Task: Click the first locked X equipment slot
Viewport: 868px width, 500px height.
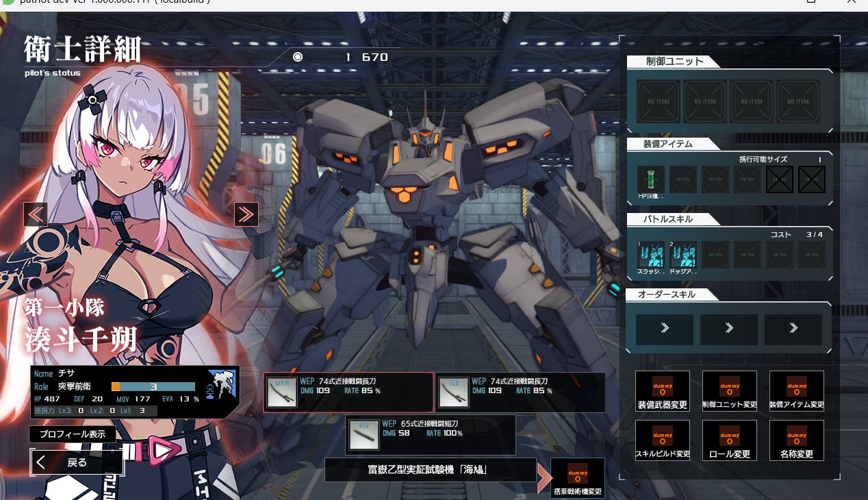Action: click(780, 179)
